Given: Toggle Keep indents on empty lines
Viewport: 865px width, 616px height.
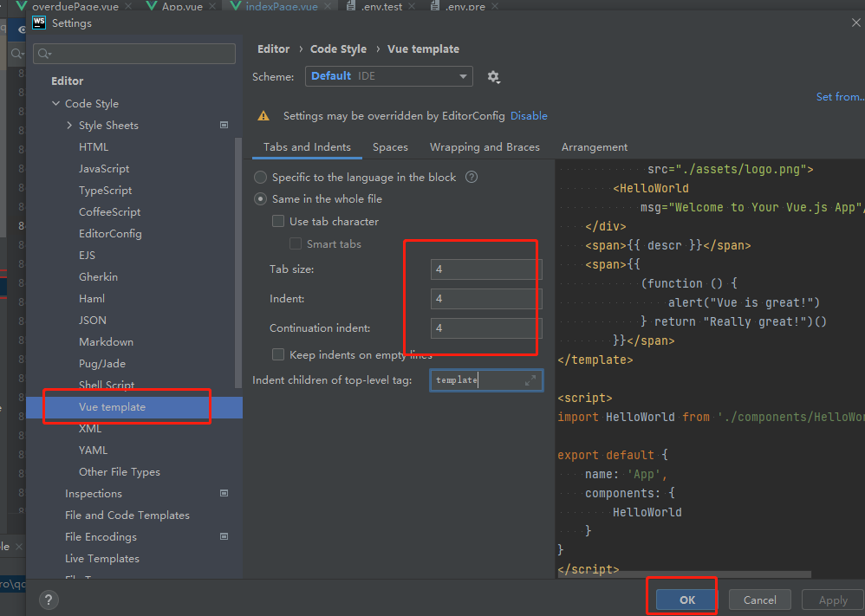Looking at the screenshot, I should point(278,353).
